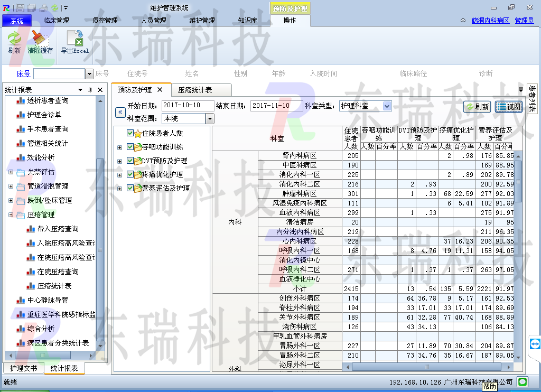Viewport: 541px width, 392px height.
Task: Click the 刷新 refresh icon in the ribbon
Action: 14,38
